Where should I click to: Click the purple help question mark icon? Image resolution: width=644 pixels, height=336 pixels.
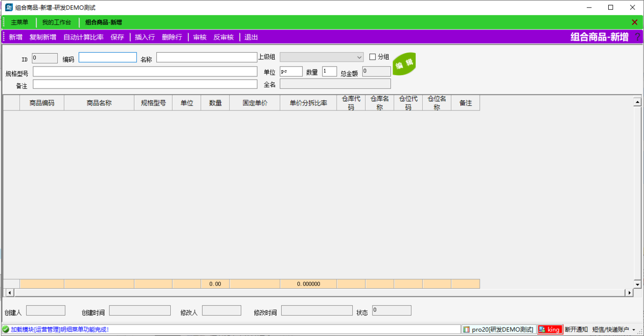click(x=637, y=37)
